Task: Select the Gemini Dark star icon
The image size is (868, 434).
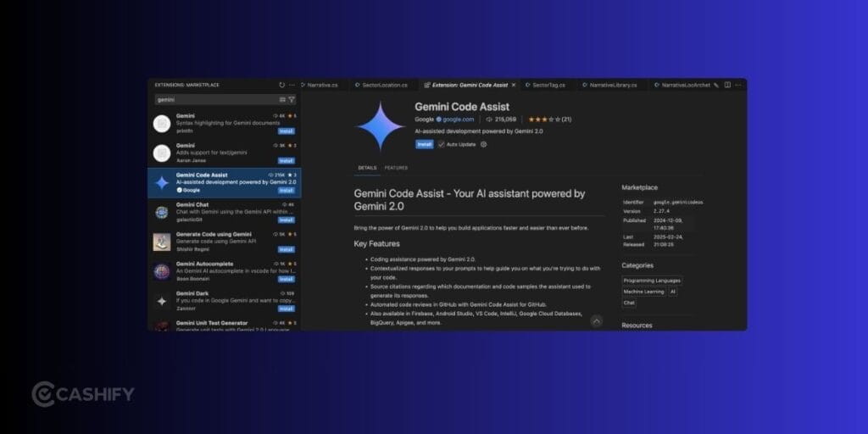Action: (162, 301)
